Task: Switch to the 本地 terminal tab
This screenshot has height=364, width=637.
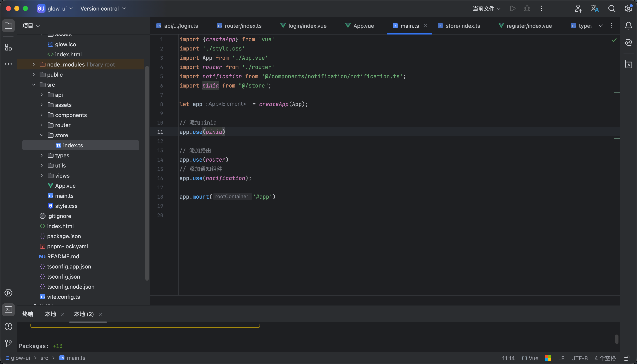Action: tap(50, 314)
